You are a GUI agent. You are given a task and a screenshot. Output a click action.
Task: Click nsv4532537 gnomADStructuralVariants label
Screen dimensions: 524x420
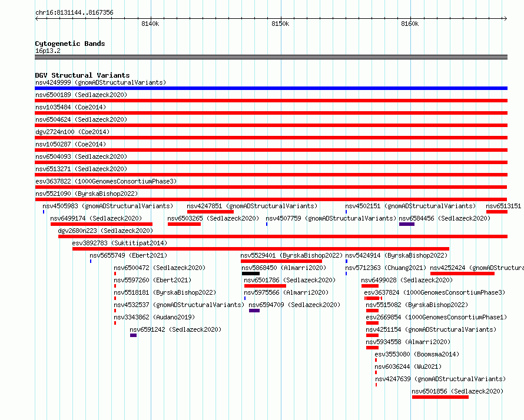click(179, 305)
